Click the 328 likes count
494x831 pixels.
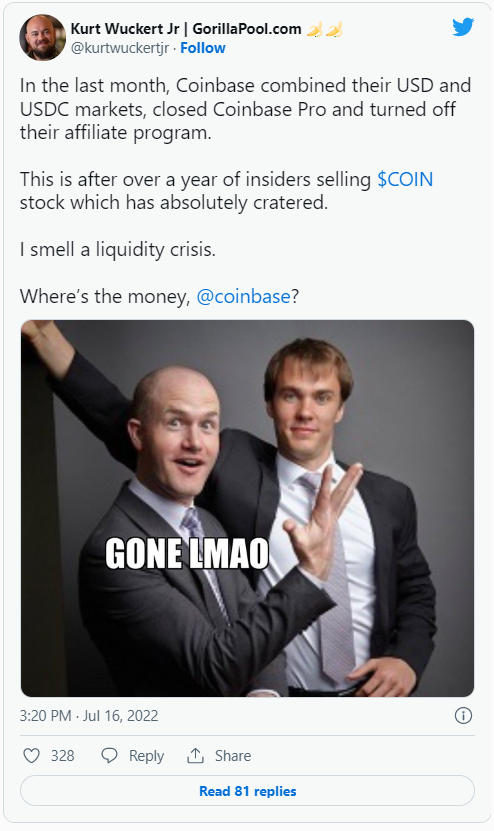63,755
